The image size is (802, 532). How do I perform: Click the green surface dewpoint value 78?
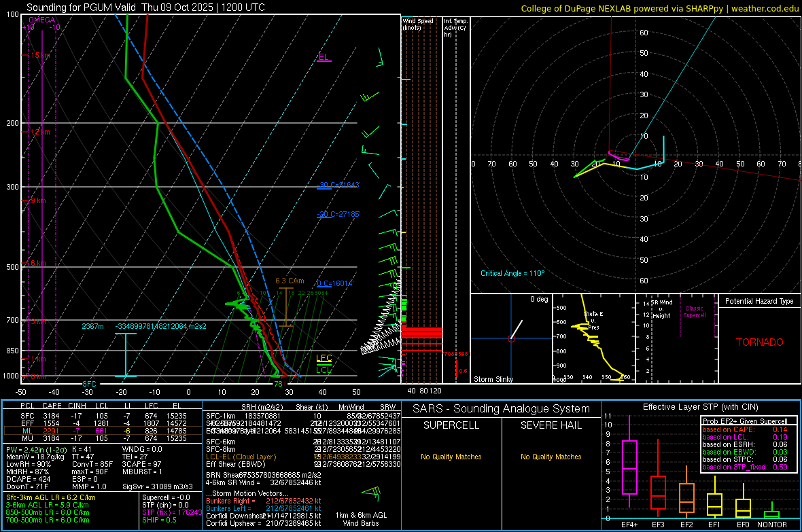[278, 384]
